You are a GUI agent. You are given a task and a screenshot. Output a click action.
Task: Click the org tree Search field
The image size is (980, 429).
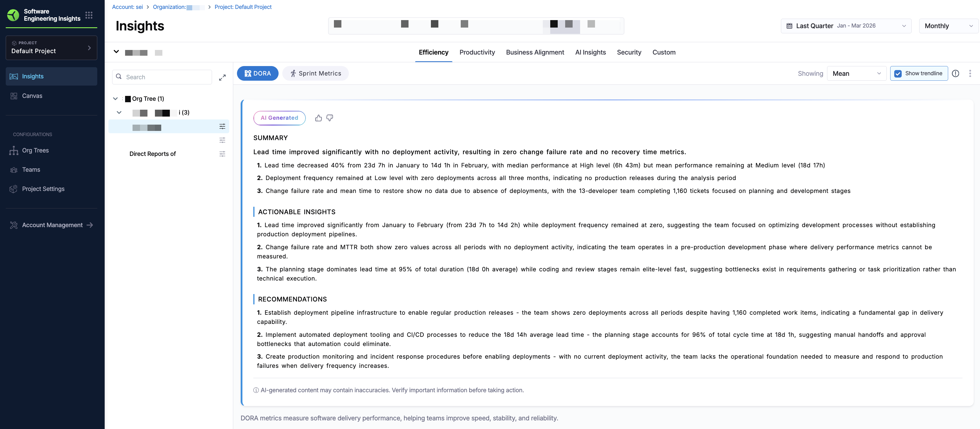coord(162,77)
